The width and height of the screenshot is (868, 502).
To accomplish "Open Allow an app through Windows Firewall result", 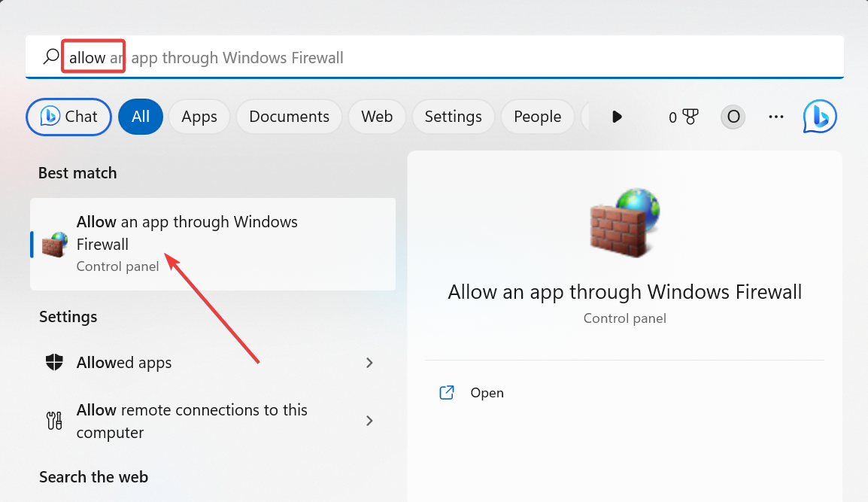I will tap(213, 244).
